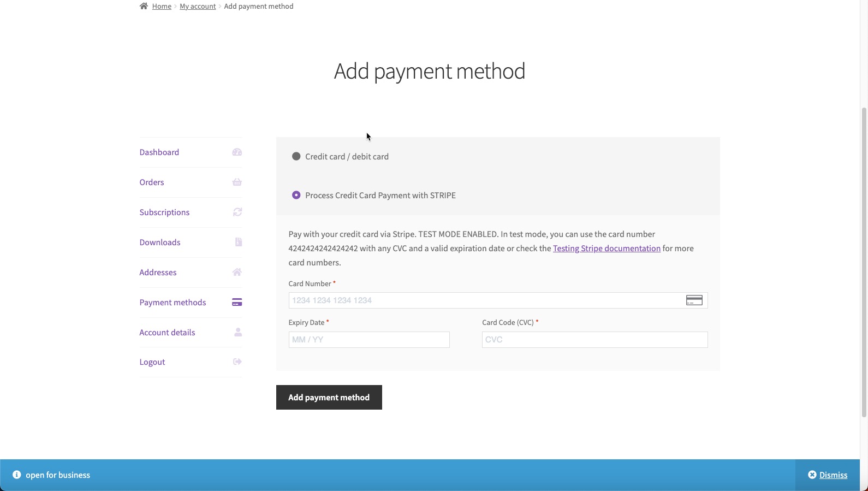The height and width of the screenshot is (491, 868).
Task: Click the 'Add payment method' breadcrumb text
Action: coord(259,6)
